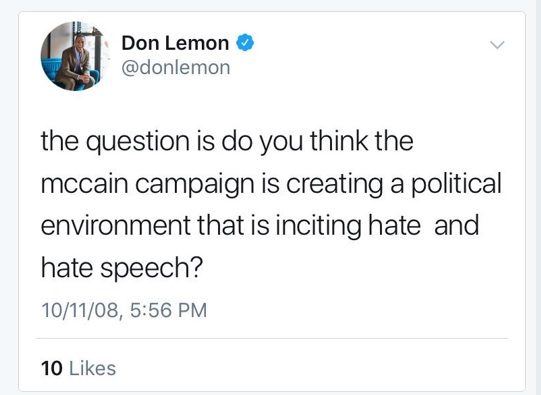Click the divider line above Likes
The width and height of the screenshot is (541, 395).
[272, 338]
